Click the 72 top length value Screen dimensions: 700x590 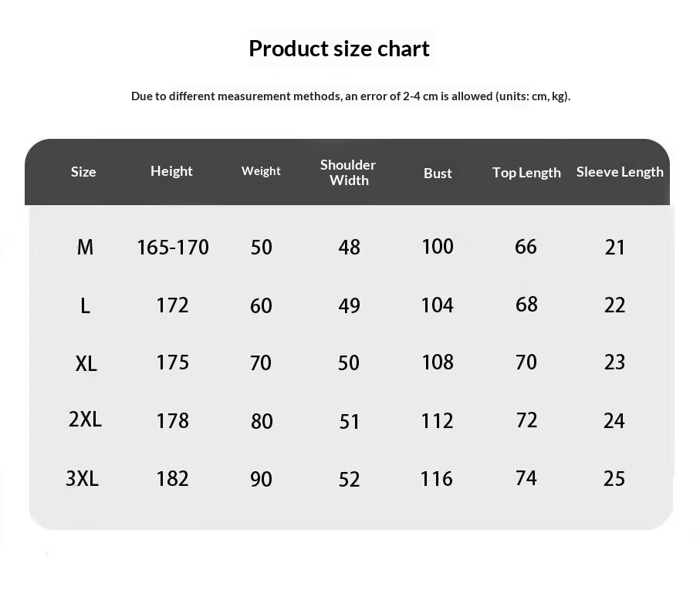pos(526,420)
